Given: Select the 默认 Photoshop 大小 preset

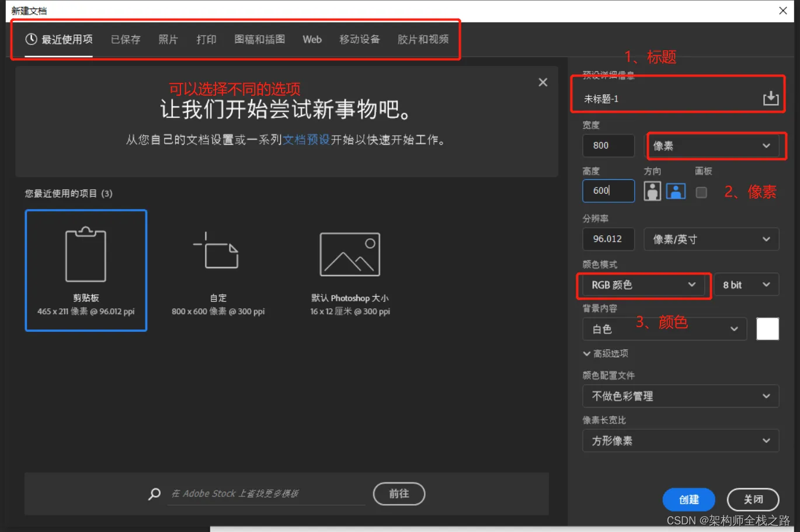Looking at the screenshot, I should click(350, 270).
